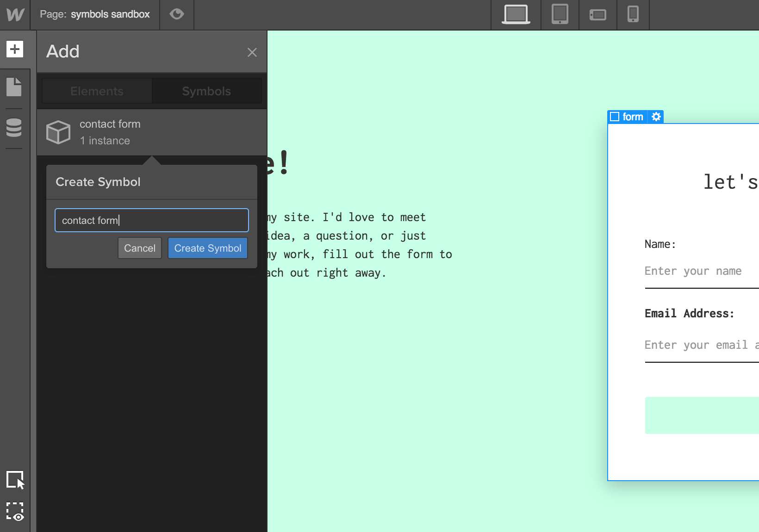Open form settings gear icon
Image resolution: width=759 pixels, height=532 pixels.
pos(656,117)
